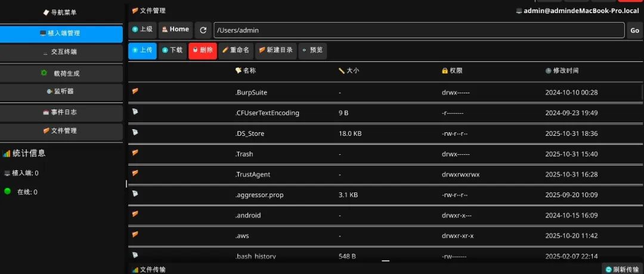This screenshot has width=644, height=274.
Task: Click the Go button
Action: [x=634, y=30]
